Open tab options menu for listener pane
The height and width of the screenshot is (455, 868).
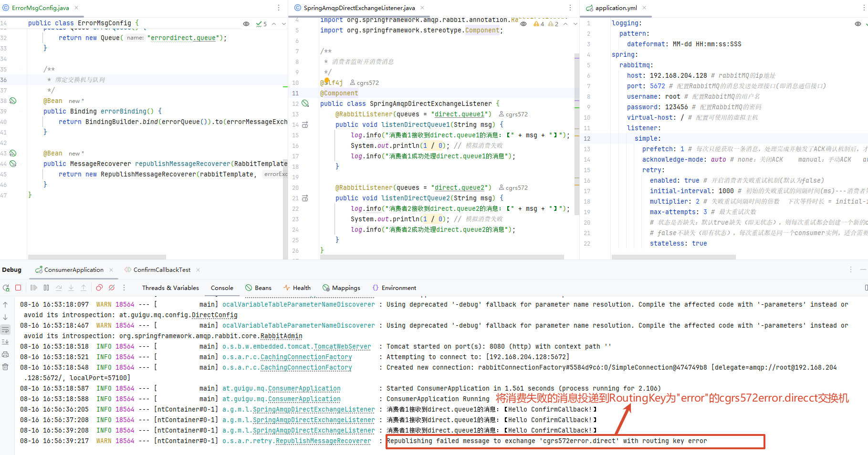pyautogui.click(x=570, y=8)
